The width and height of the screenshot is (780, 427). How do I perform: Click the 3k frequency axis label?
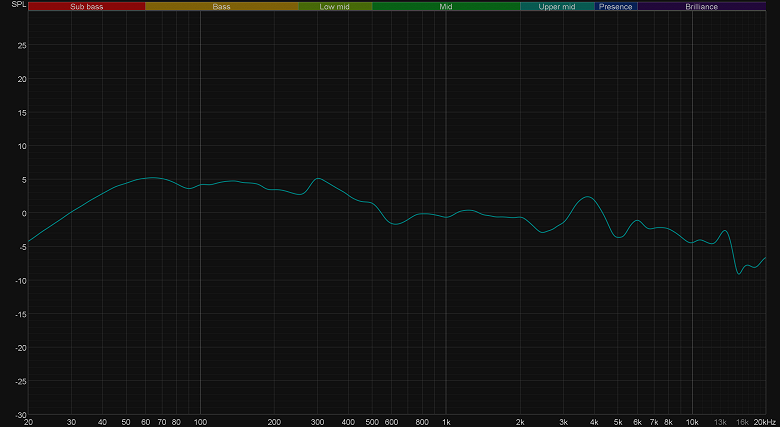click(x=563, y=422)
